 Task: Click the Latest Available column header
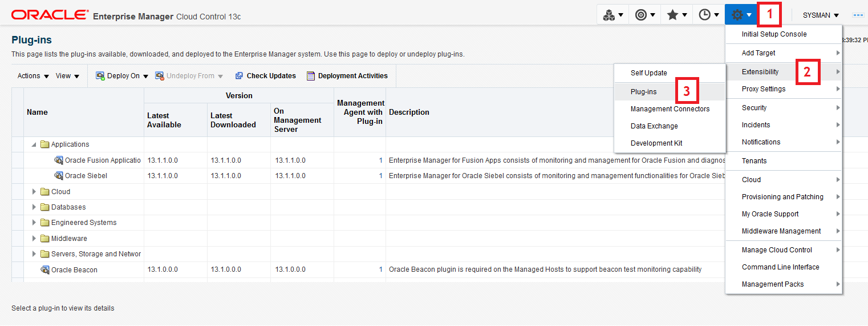pyautogui.click(x=176, y=120)
